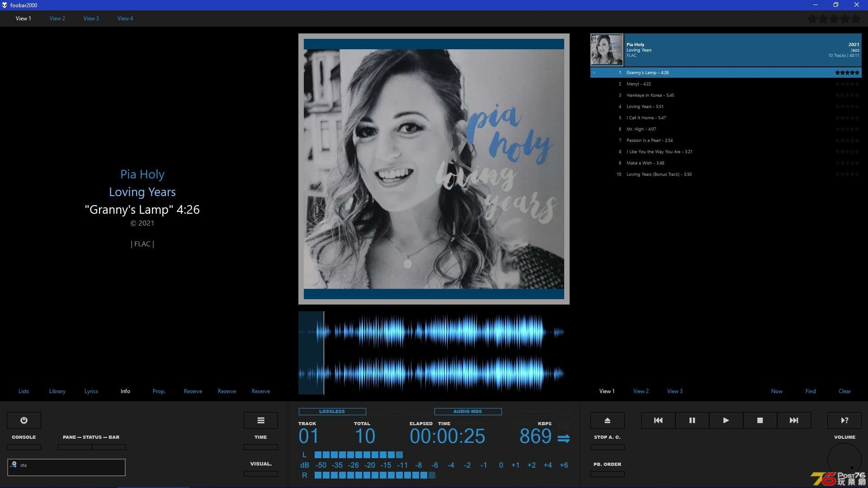Select 'Loving Years (Bonus Track) - 5:50'

726,174
